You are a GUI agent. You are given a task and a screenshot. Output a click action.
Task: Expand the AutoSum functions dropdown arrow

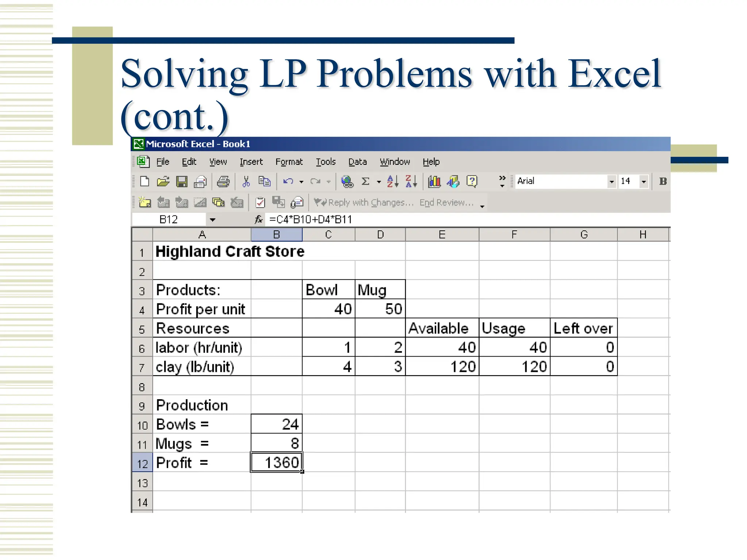tap(379, 182)
